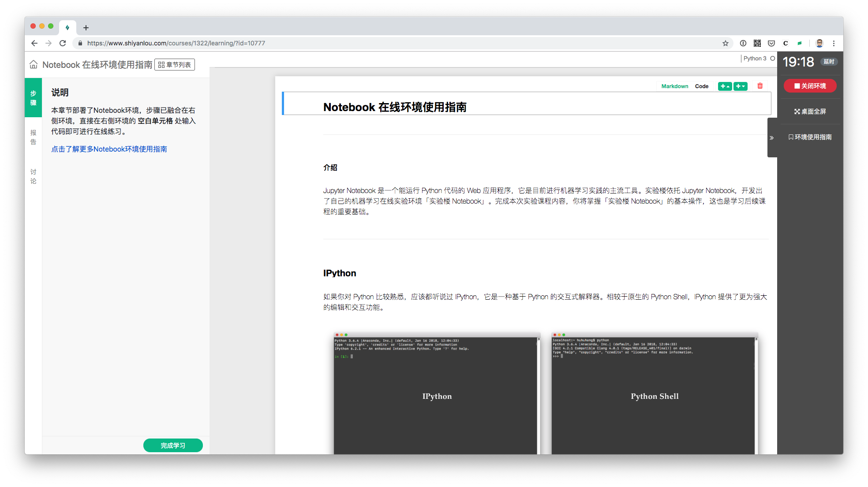The width and height of the screenshot is (868, 487).
Task: Open the 点击了解更多Notebook环境使用指南 link
Action: [109, 149]
